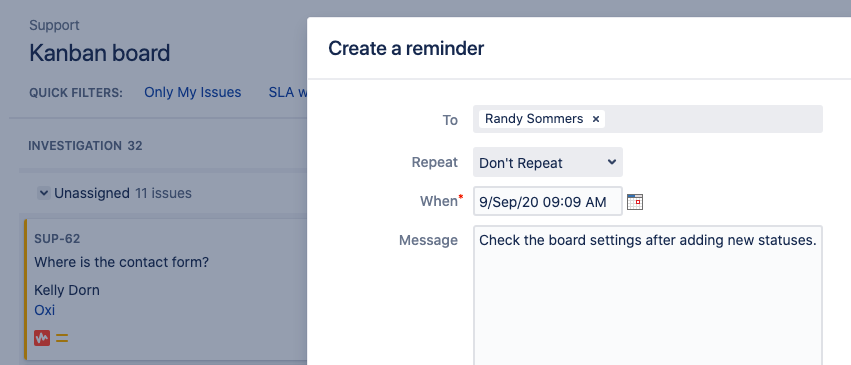The width and height of the screenshot is (851, 365).
Task: Open the calendar date picker icon
Action: click(x=634, y=202)
